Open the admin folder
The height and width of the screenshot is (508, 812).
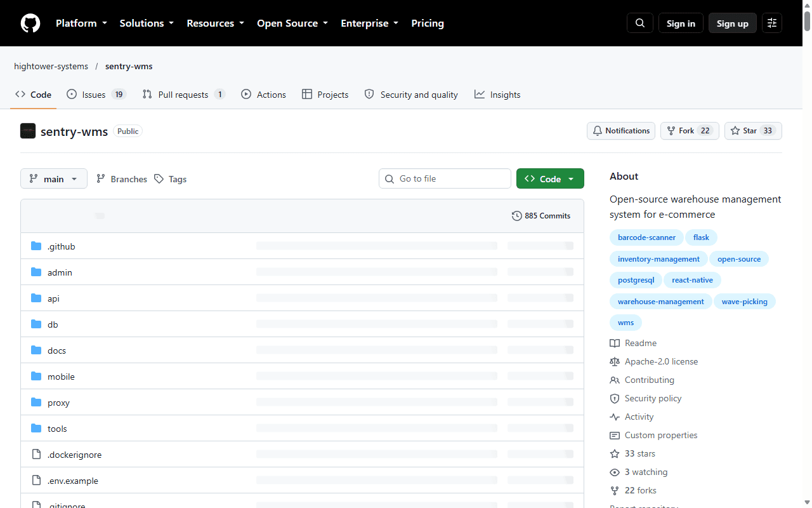[x=60, y=272]
